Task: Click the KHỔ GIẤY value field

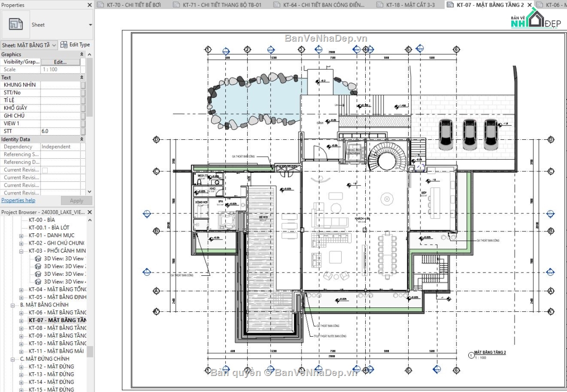Action: pos(60,108)
